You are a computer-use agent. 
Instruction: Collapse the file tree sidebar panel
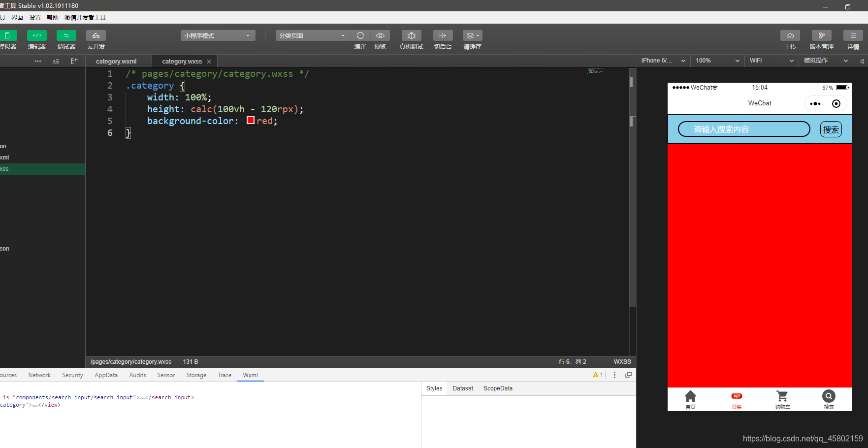[x=74, y=61]
